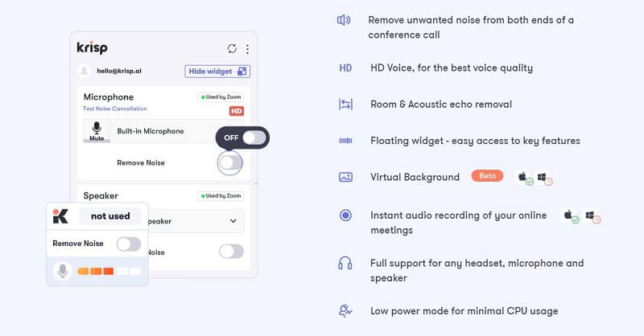
Task: Click 'Floating widget - easy access' feature text
Action: [x=475, y=141]
